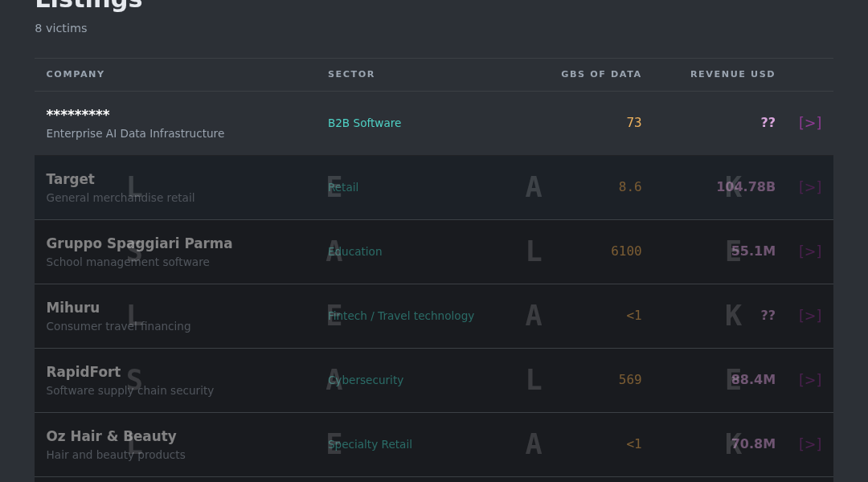Select the Fintech / Travel technology sector link

tap(401, 316)
